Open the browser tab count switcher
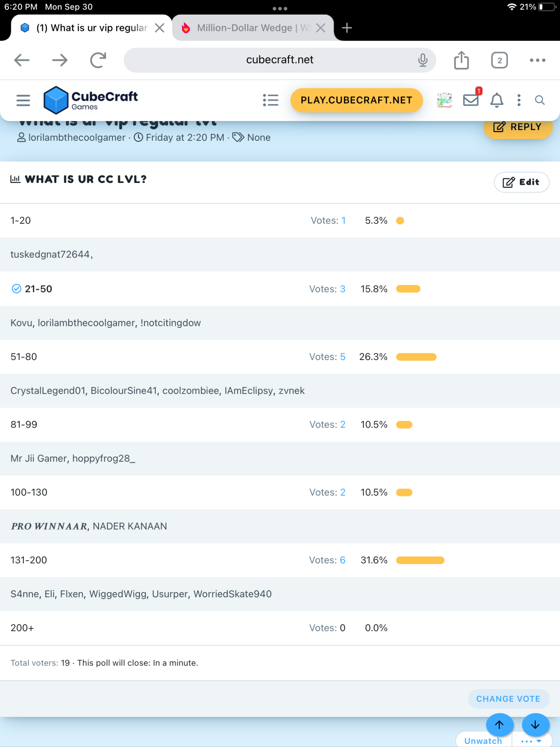Viewport: 560px width, 747px height. tap(500, 60)
